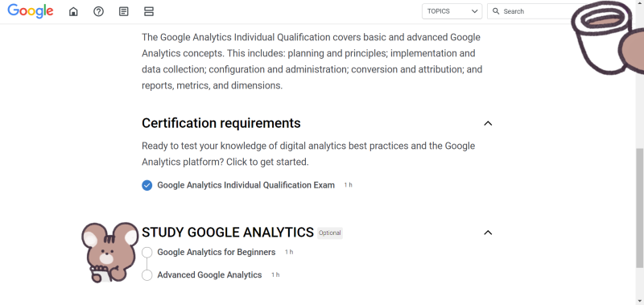Click the coffee cup sticker
The height and width of the screenshot is (305, 644).
tap(608, 38)
